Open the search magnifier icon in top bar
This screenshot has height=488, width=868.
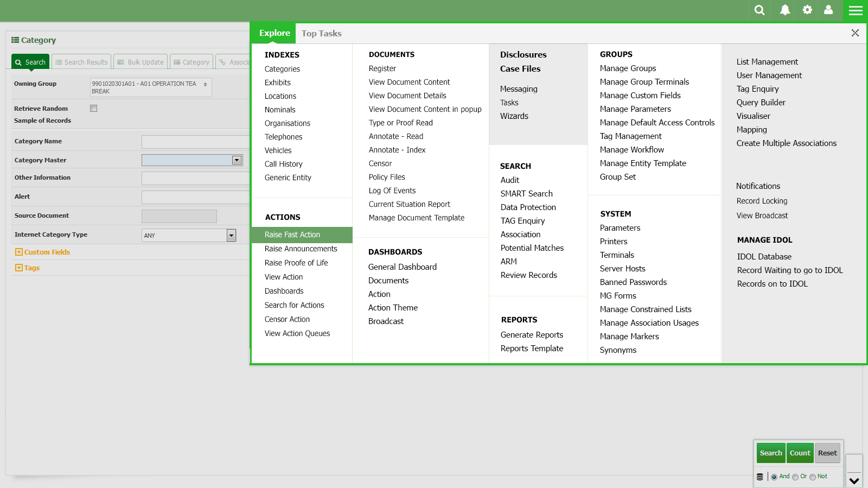[x=759, y=10]
